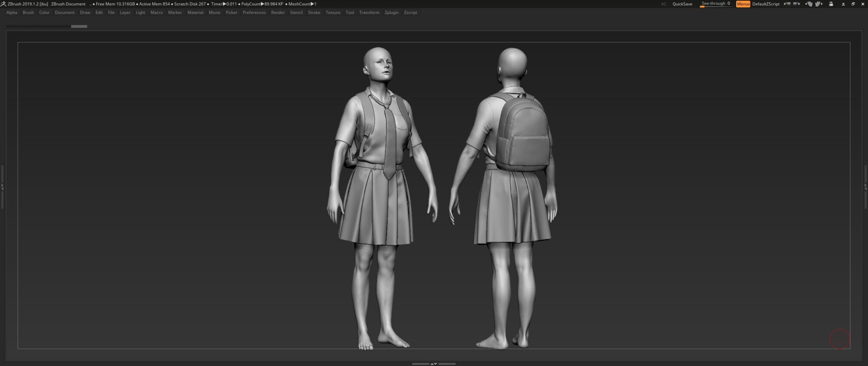This screenshot has height=366, width=868.
Task: Click the QuickSave button
Action: point(682,4)
